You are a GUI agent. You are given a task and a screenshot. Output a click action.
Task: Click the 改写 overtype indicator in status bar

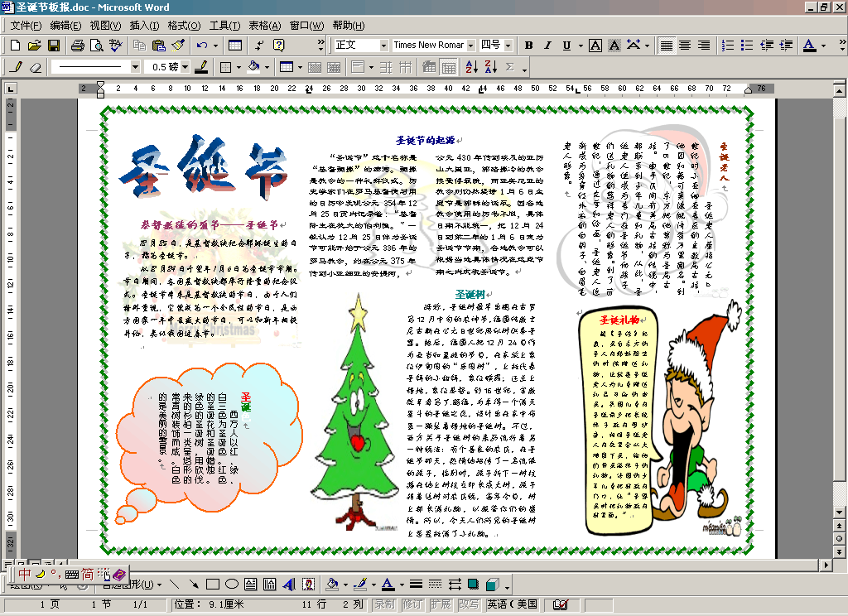[468, 604]
